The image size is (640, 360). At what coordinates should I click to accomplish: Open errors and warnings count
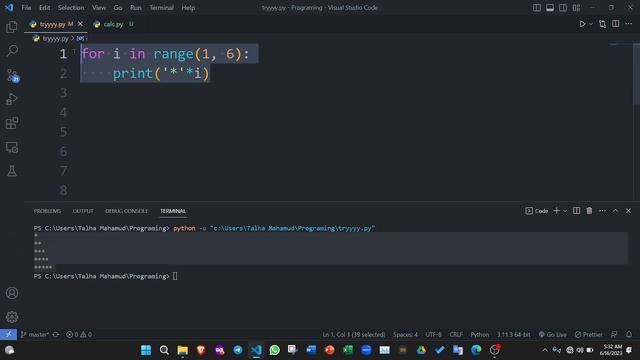tap(79, 334)
